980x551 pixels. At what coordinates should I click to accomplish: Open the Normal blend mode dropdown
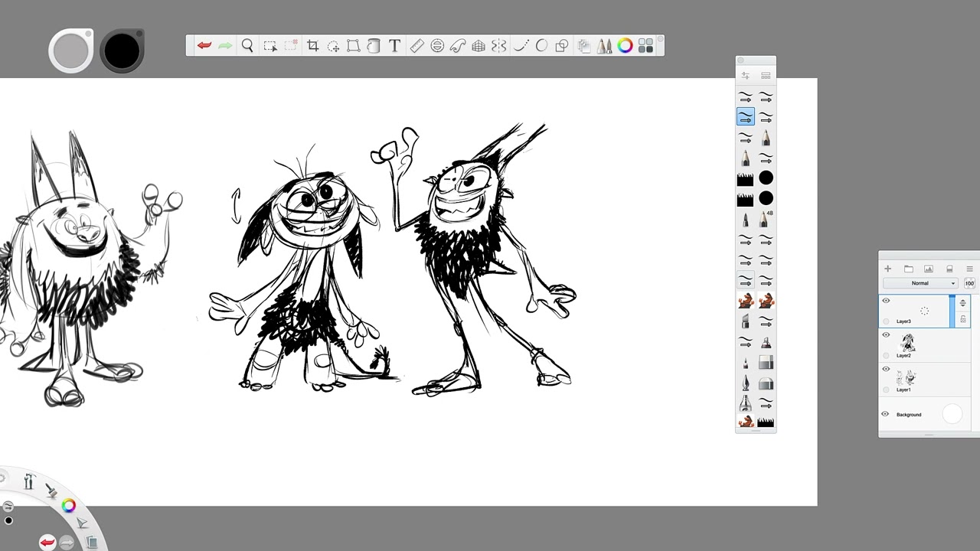coord(920,283)
